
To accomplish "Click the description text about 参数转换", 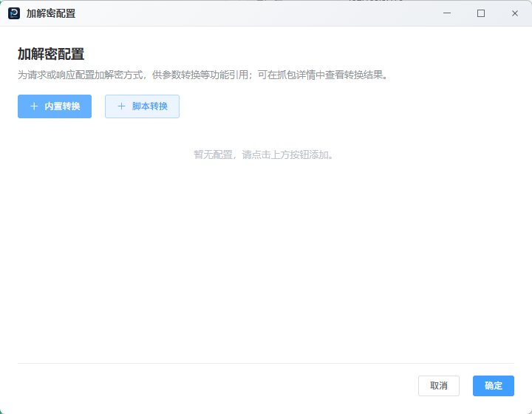I will click(203, 75).
